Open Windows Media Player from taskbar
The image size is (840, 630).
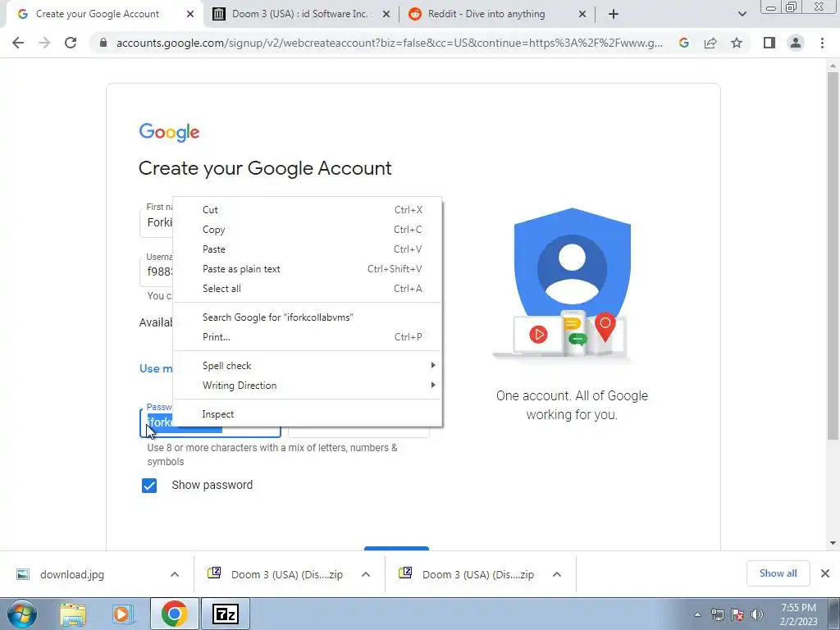(x=123, y=614)
